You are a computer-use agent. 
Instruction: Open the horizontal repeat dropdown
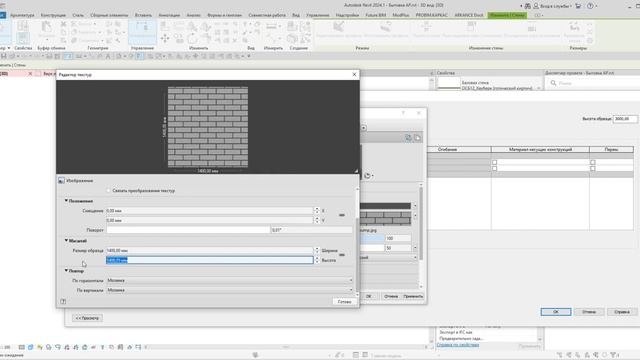click(x=229, y=280)
